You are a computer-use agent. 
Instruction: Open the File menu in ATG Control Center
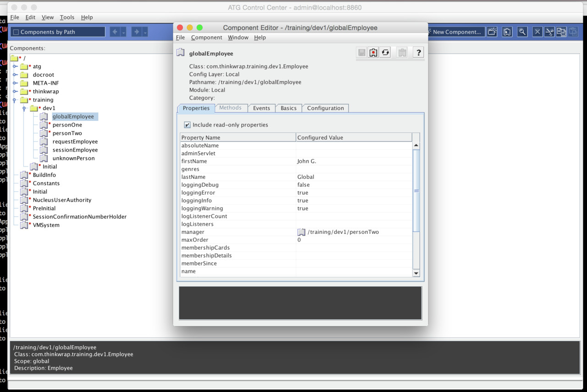(15, 17)
